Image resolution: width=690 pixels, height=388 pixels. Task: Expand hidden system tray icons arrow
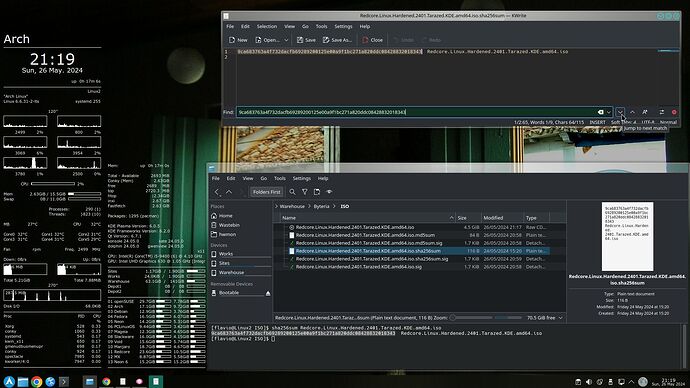(x=631, y=382)
